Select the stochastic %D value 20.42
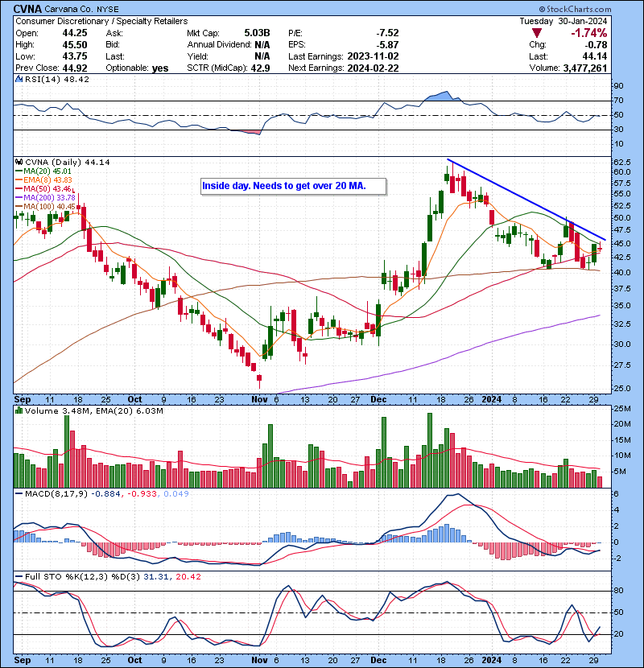Image resolution: width=644 pixels, height=668 pixels. [188, 576]
